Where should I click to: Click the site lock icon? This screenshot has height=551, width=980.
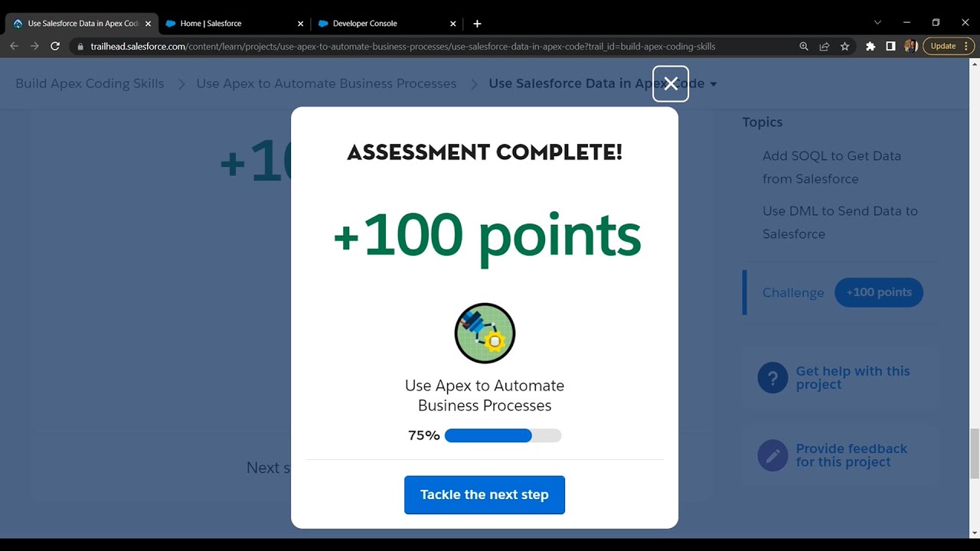coord(81,47)
